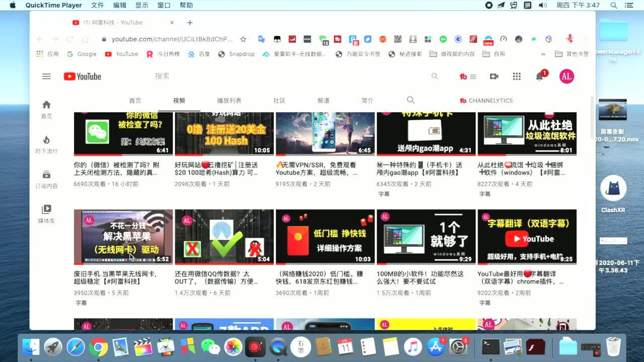
Task: Open the 做视频的内容 bookmark folder
Action: [x=452, y=54]
